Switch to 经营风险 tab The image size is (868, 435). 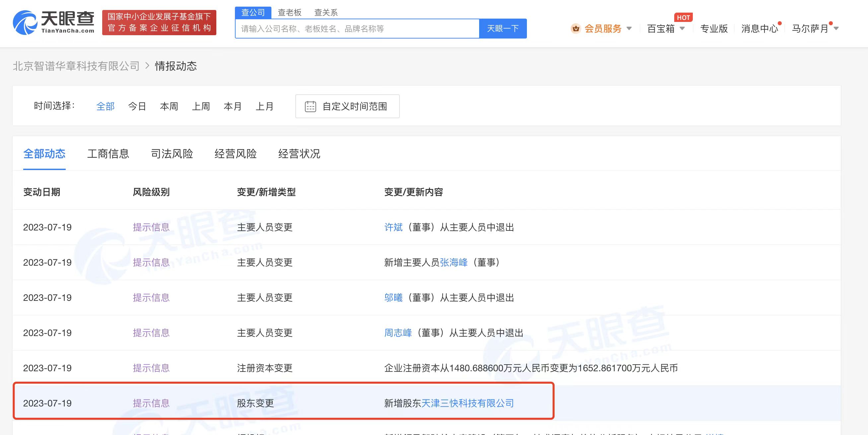tap(236, 154)
